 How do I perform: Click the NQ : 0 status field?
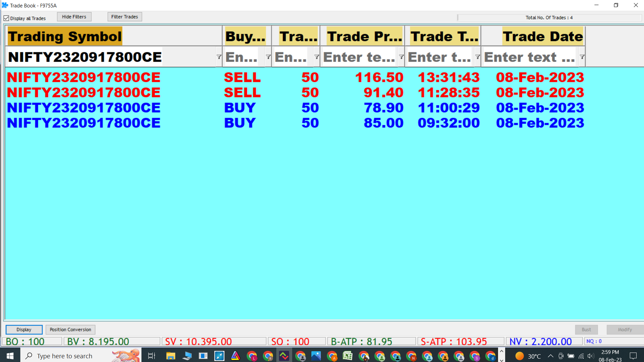pyautogui.click(x=613, y=341)
